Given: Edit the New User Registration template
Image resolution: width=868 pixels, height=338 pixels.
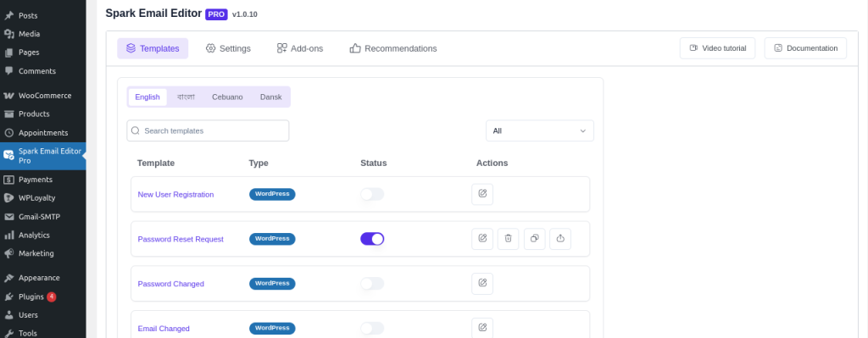Looking at the screenshot, I should 482,194.
